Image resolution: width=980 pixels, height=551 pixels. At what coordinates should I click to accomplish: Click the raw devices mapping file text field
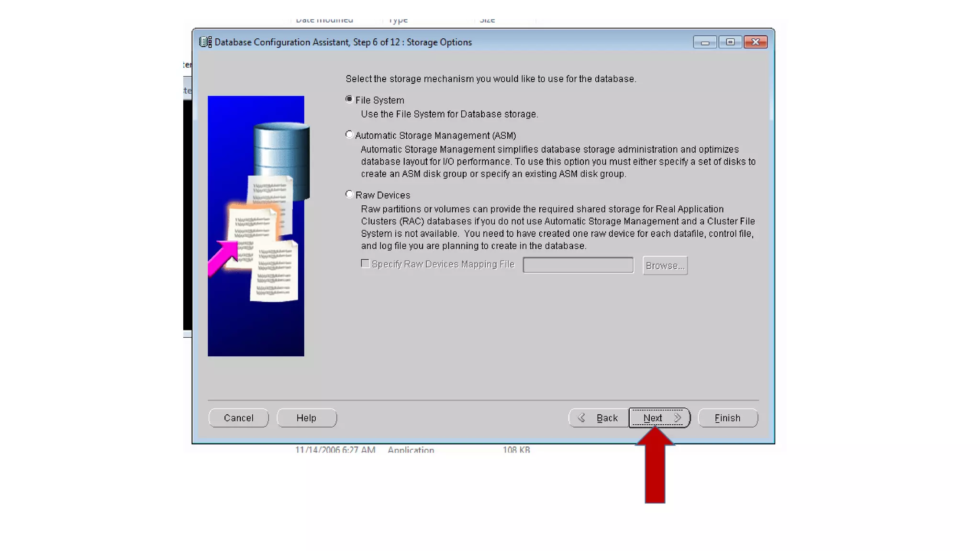[x=578, y=265]
